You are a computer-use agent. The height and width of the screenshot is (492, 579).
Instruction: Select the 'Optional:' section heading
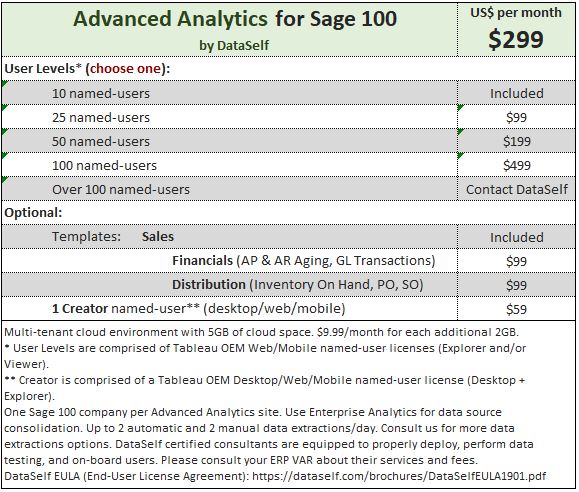33,213
